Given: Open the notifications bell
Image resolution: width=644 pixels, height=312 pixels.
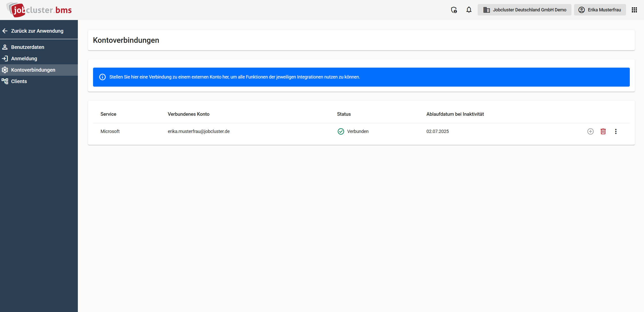Looking at the screenshot, I should point(469,10).
